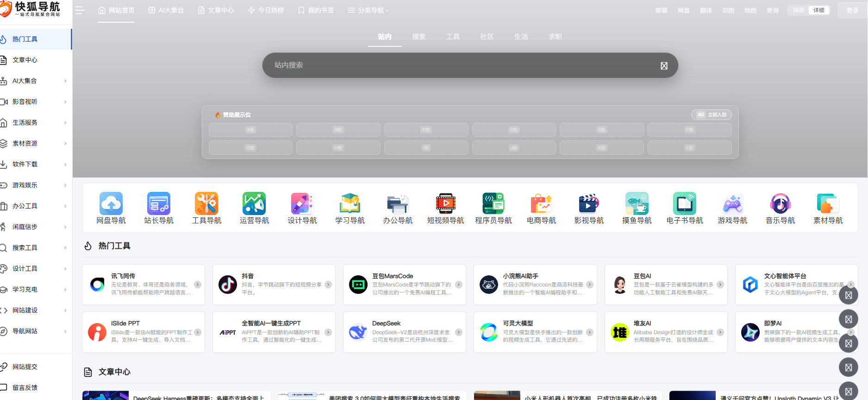Toggle the sidebar hamburger menu icon
Image resolution: width=868 pixels, height=400 pixels.
point(80,10)
